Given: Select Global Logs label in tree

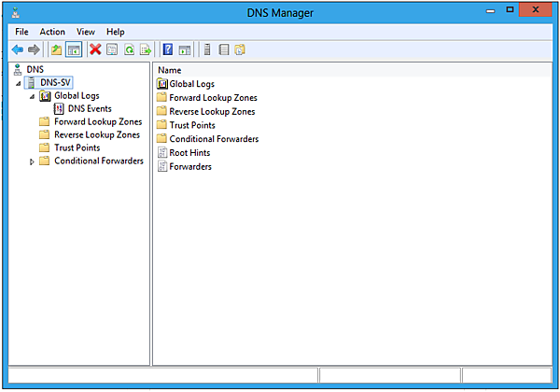Looking at the screenshot, I should click(x=77, y=96).
